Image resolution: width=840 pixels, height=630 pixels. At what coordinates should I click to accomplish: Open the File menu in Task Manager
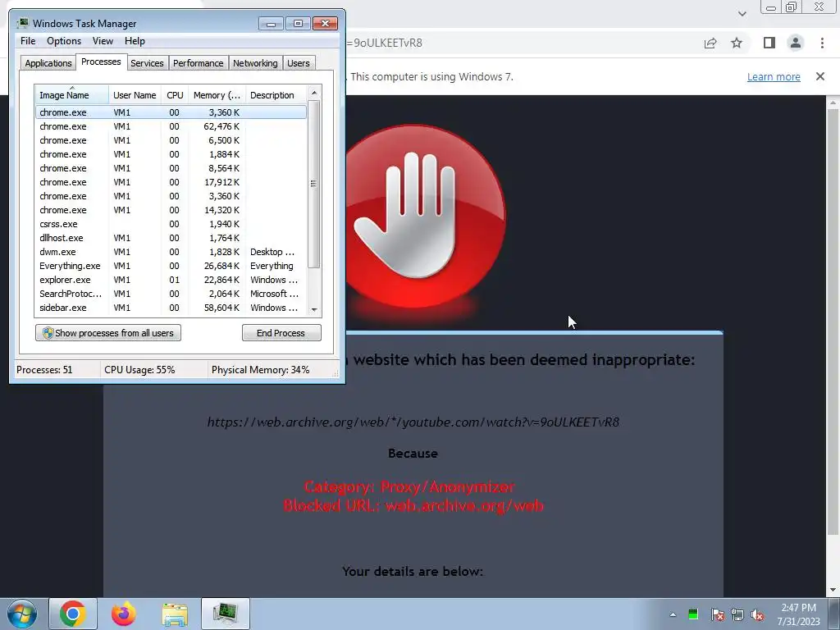click(x=28, y=41)
